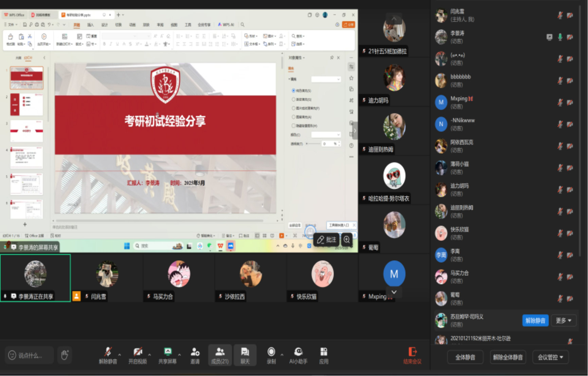Turn on camera with 开启视频
The width and height of the screenshot is (588, 376).
[x=138, y=355]
